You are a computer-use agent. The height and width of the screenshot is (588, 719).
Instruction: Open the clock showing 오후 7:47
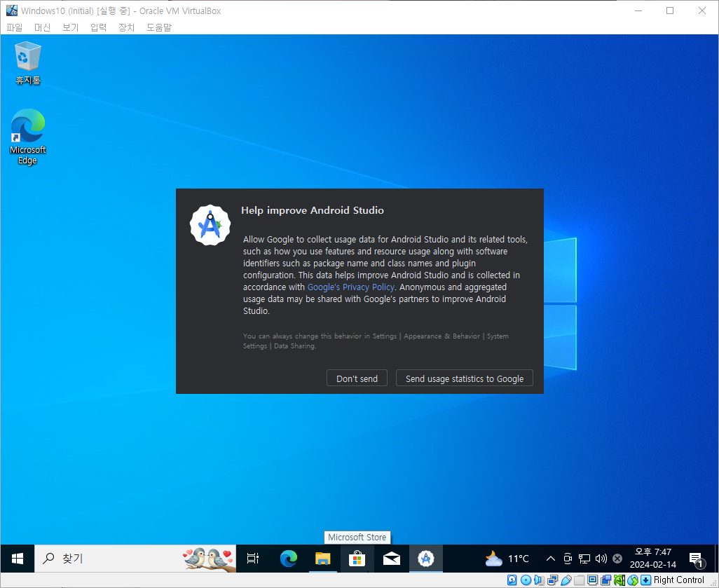click(653, 558)
